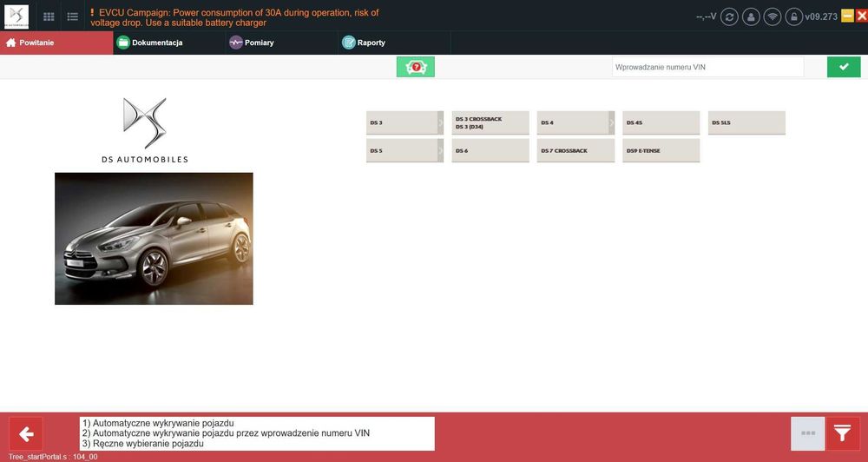Open the Dokumentacja tab
Screen dimensions: 868x462
(x=169, y=43)
